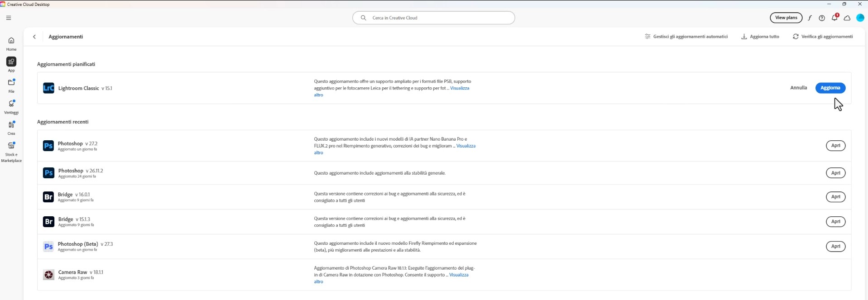Expand Visualizza altro for Photoshop v27.2

(x=465, y=146)
